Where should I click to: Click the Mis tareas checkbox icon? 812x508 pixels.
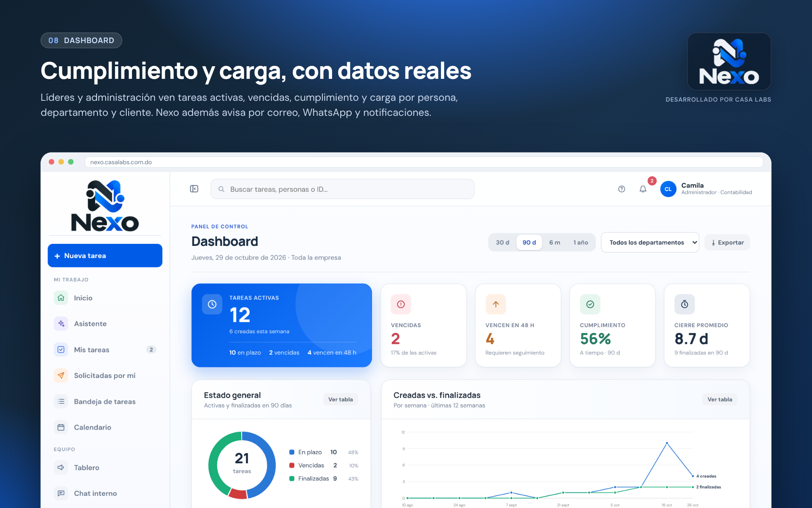point(61,350)
